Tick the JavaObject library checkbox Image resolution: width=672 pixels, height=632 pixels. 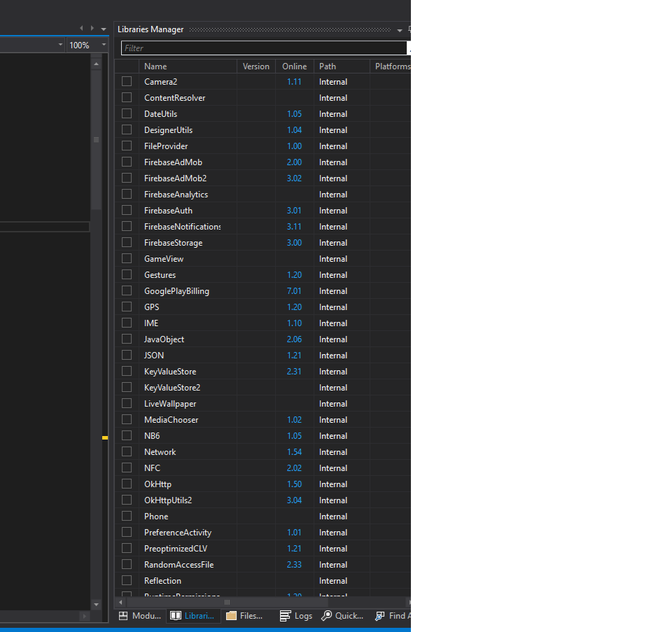[x=127, y=339]
